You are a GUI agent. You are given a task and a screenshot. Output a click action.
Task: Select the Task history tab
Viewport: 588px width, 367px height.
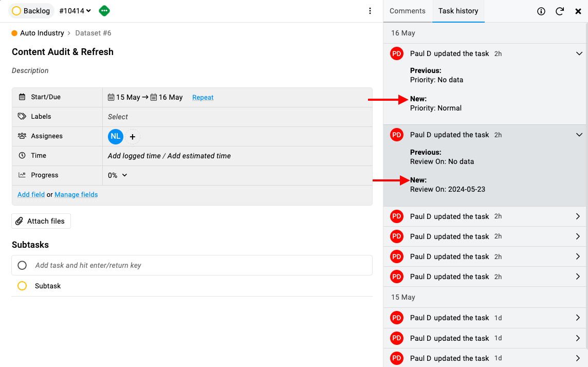click(458, 11)
